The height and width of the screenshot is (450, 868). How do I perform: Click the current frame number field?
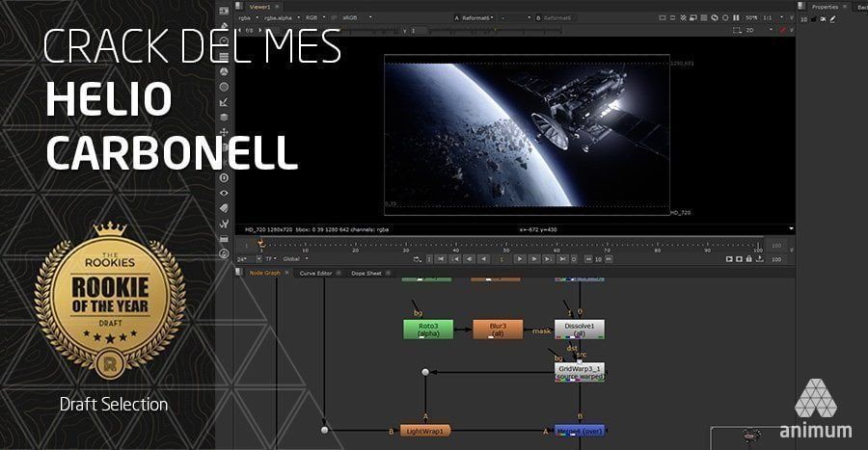(x=502, y=258)
